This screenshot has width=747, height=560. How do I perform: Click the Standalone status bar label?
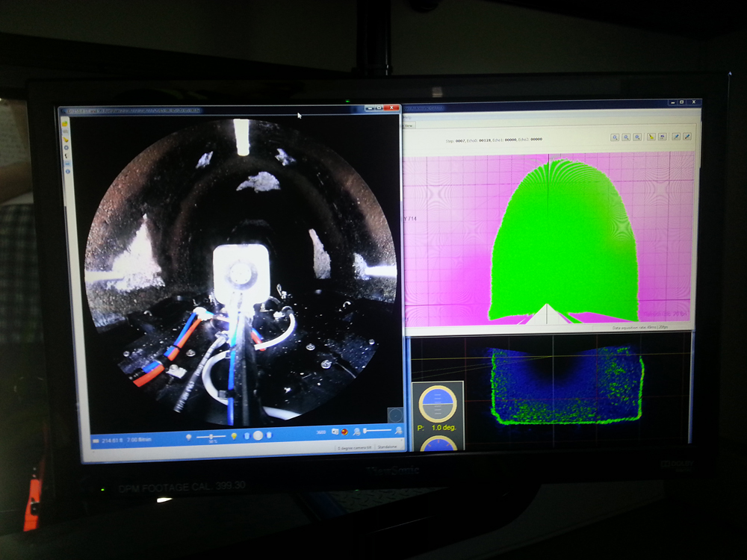(387, 447)
